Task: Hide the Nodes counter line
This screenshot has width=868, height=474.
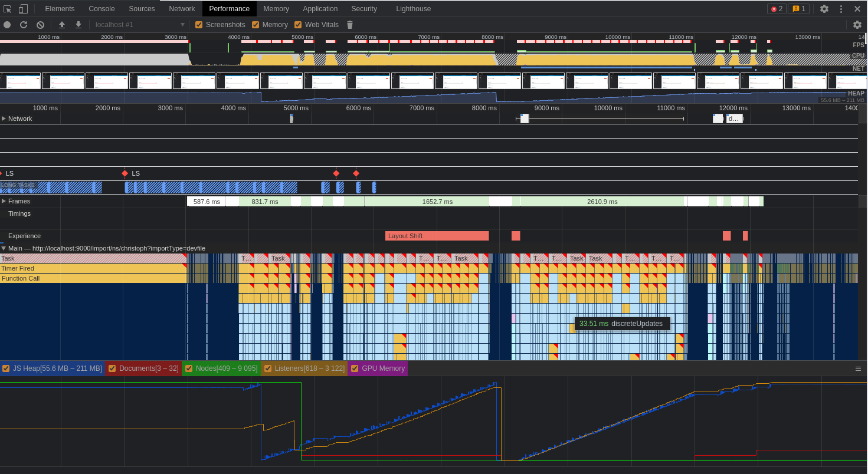Action: click(x=189, y=368)
